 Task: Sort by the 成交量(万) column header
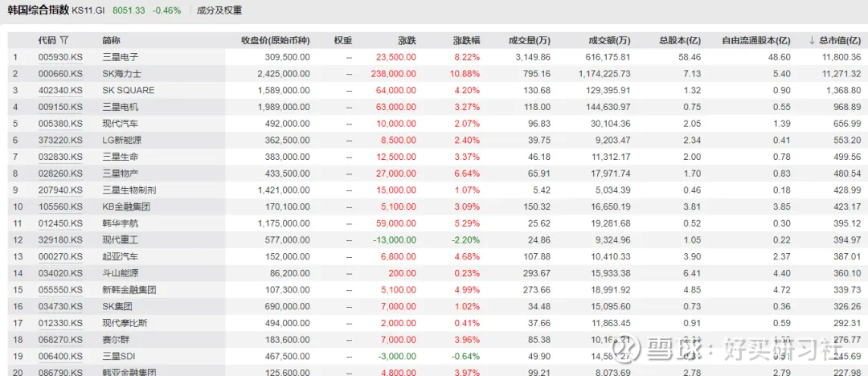tap(529, 40)
